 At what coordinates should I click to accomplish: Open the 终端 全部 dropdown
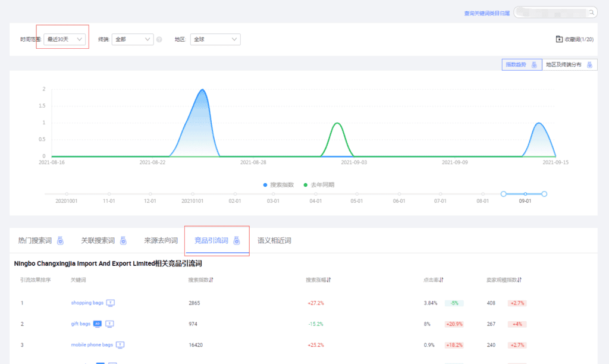tap(133, 39)
